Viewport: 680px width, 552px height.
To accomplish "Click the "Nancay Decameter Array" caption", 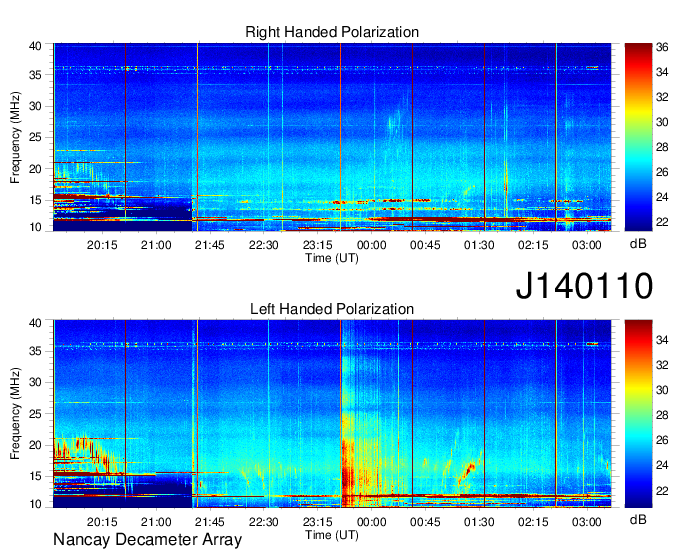I will [x=147, y=540].
